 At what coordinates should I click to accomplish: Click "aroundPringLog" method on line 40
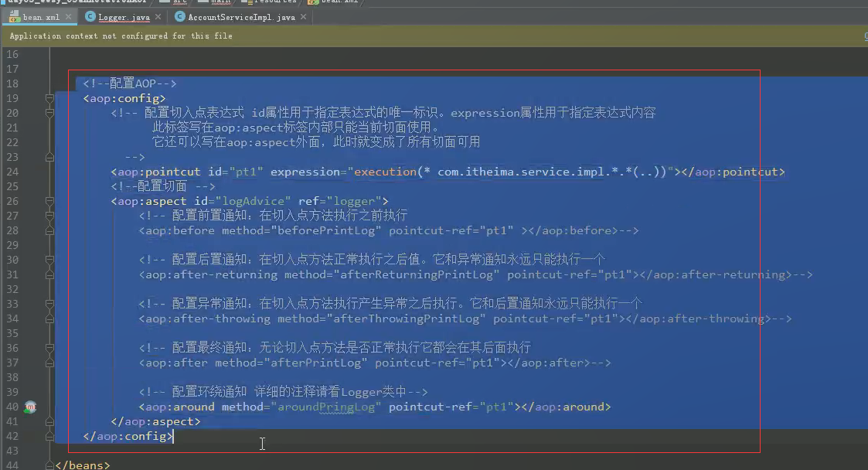click(x=326, y=407)
